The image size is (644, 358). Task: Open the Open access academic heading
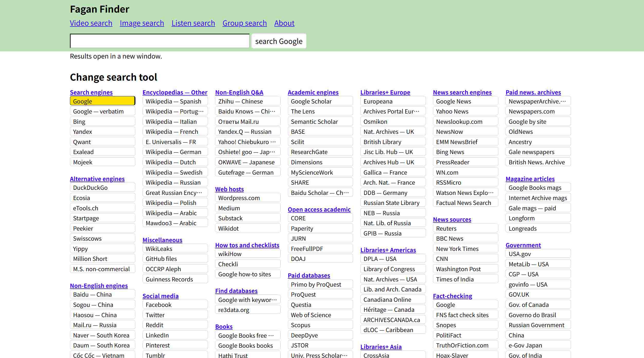[319, 210]
